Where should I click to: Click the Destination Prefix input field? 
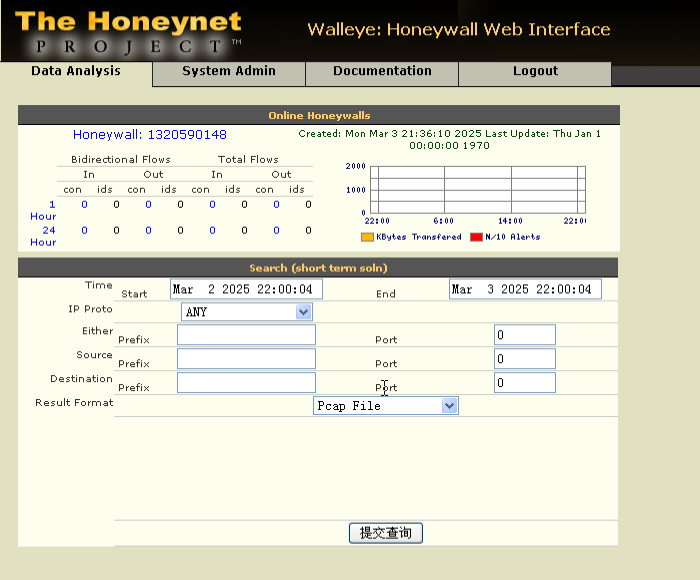coord(246,383)
